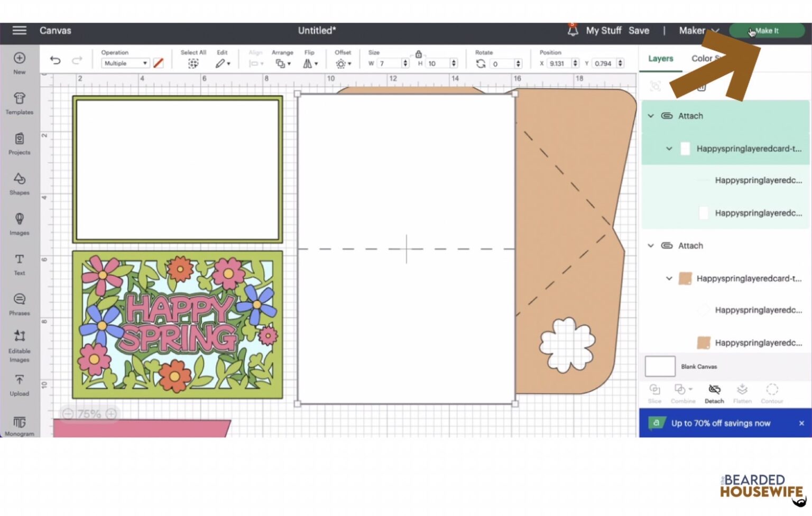Click the zoom in plus button
The width and height of the screenshot is (812, 516).
(x=110, y=414)
